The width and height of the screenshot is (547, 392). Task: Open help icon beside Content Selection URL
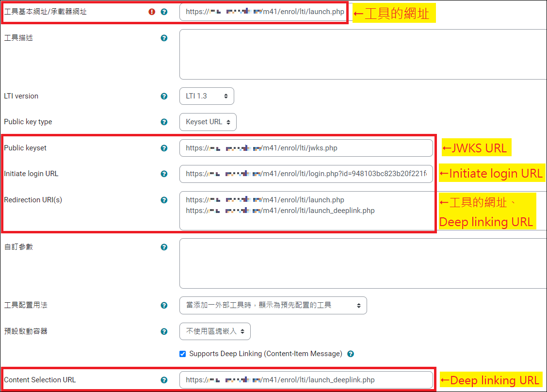click(x=164, y=380)
